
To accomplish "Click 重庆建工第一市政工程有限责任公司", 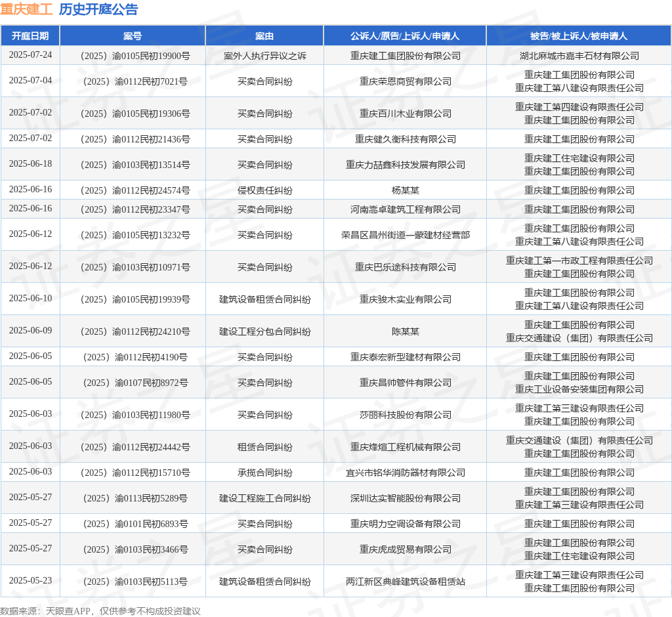I will point(579,261).
